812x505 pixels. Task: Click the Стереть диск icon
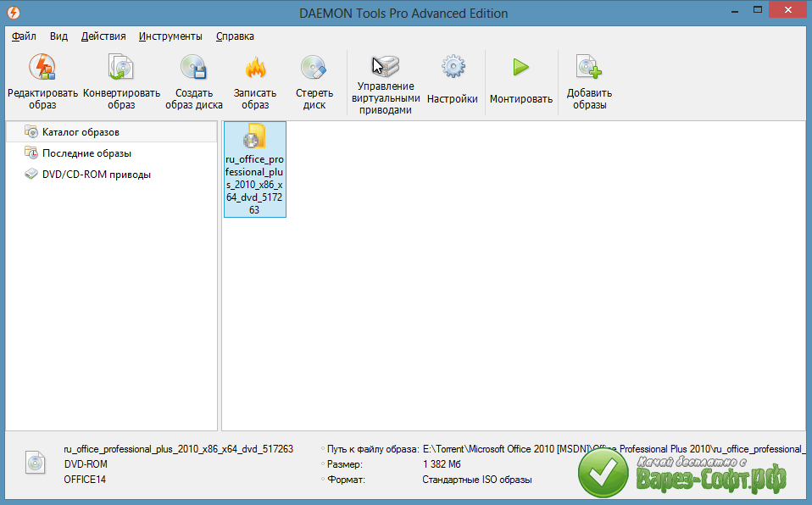point(314,68)
